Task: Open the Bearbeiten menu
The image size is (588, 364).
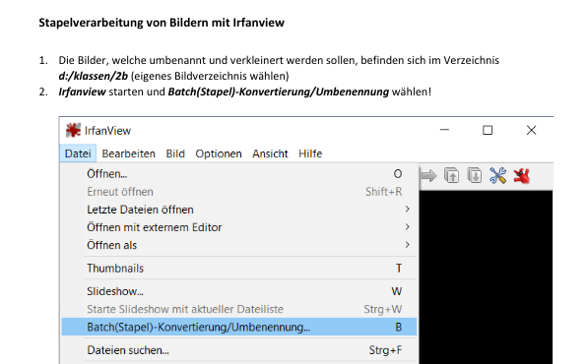Action: pos(128,153)
